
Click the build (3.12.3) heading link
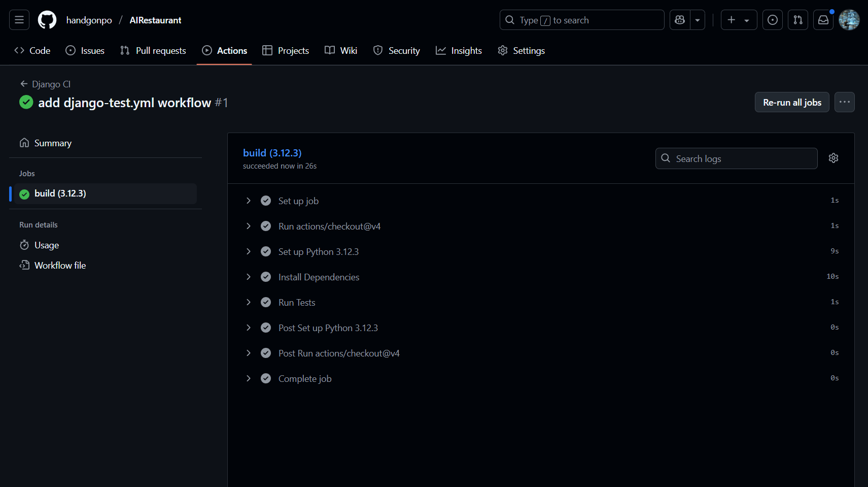272,153
